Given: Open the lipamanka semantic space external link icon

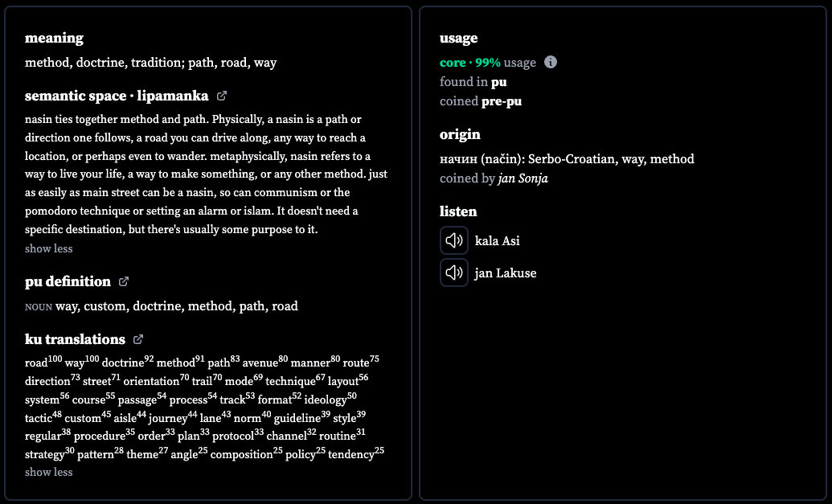Looking at the screenshot, I should click(x=222, y=96).
